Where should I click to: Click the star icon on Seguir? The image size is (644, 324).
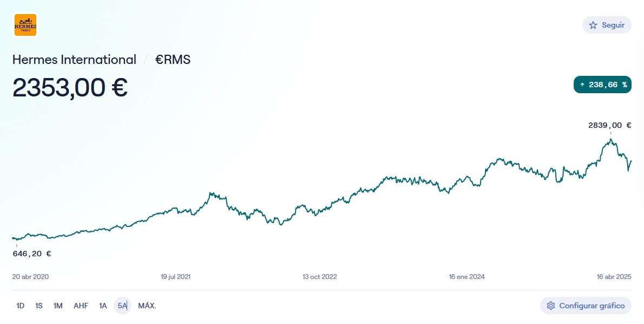(x=593, y=25)
